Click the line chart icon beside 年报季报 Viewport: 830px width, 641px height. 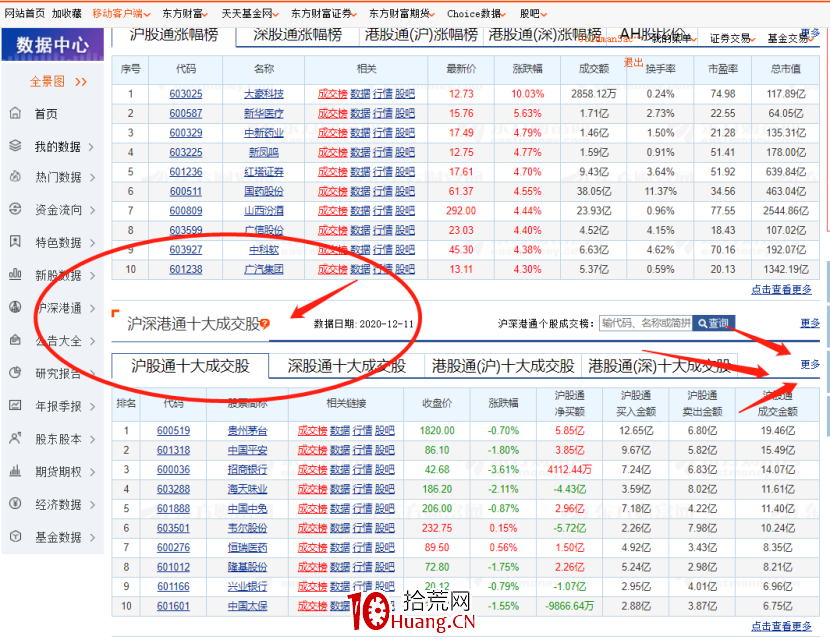pos(15,405)
